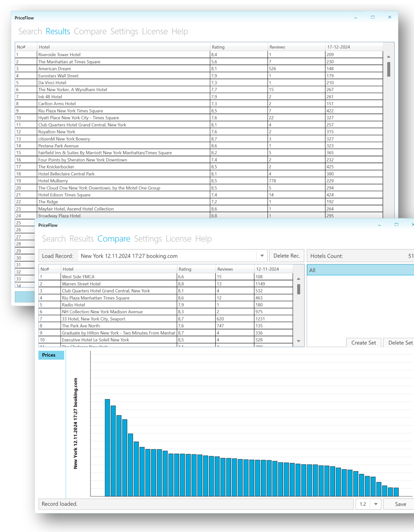Select Hotel Mulberry row
Screen dimensions: 414x532
(x=199, y=181)
